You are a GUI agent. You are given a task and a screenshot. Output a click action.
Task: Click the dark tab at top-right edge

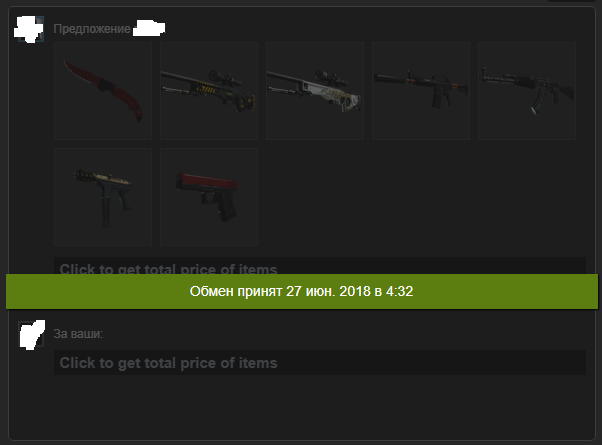point(571,1)
